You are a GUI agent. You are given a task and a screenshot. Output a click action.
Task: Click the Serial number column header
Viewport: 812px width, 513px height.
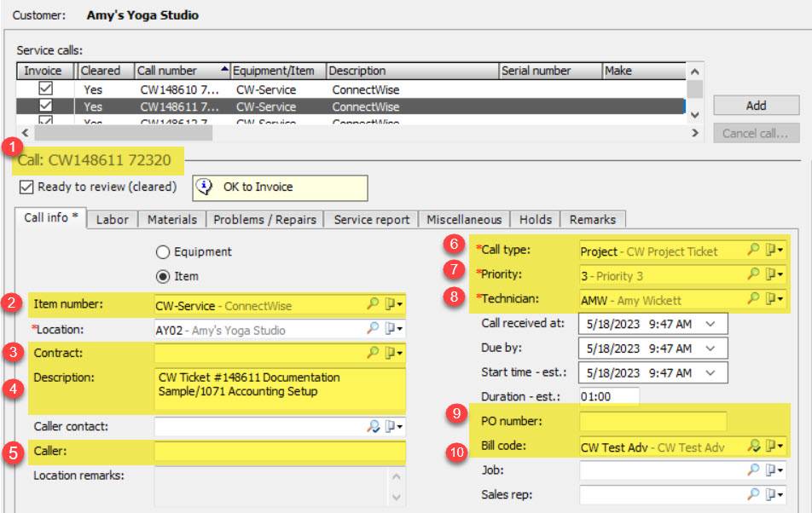click(x=551, y=71)
